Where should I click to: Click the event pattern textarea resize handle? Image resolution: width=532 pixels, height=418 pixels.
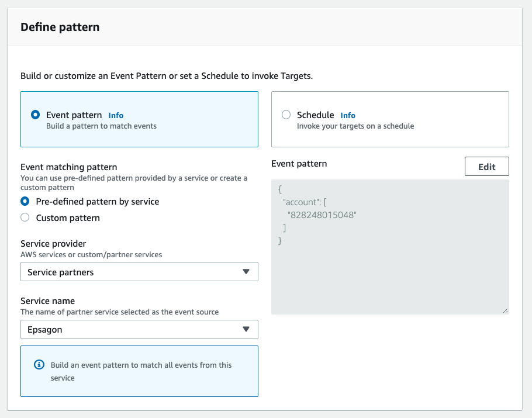click(505, 310)
